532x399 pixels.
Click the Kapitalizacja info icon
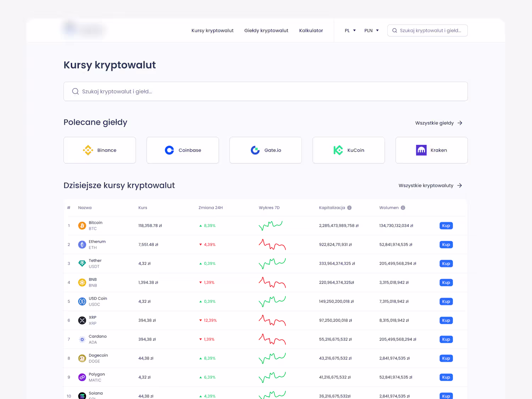(x=349, y=208)
